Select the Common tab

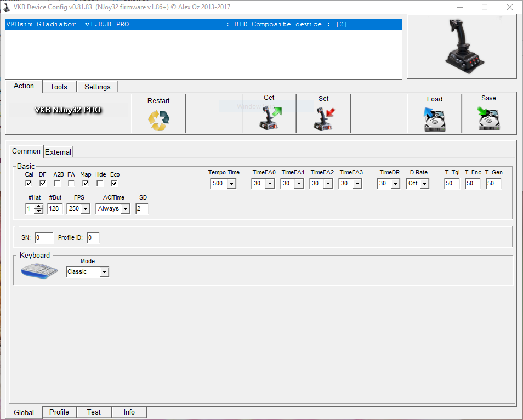tap(26, 151)
